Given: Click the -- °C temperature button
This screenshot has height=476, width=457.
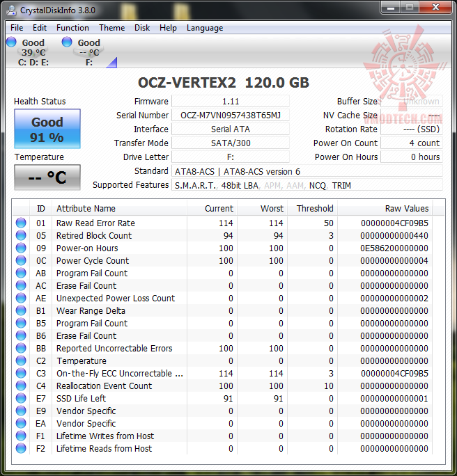Looking at the screenshot, I should point(47,177).
